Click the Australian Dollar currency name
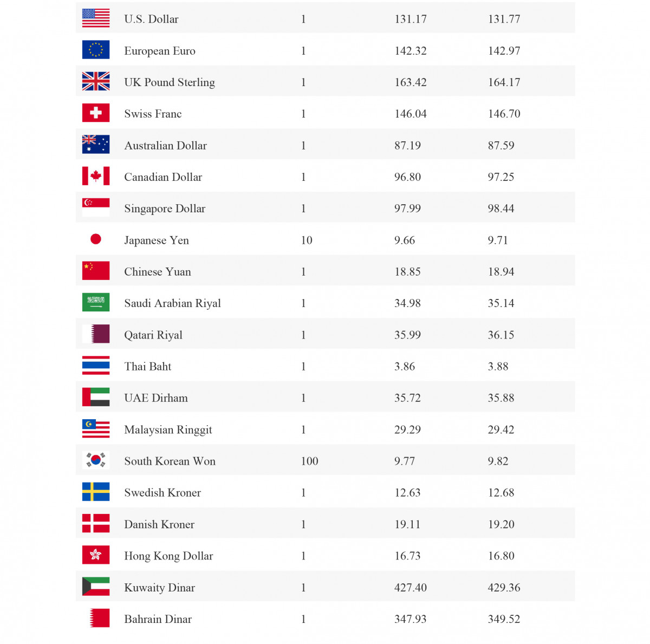650x644 pixels. 166,145
